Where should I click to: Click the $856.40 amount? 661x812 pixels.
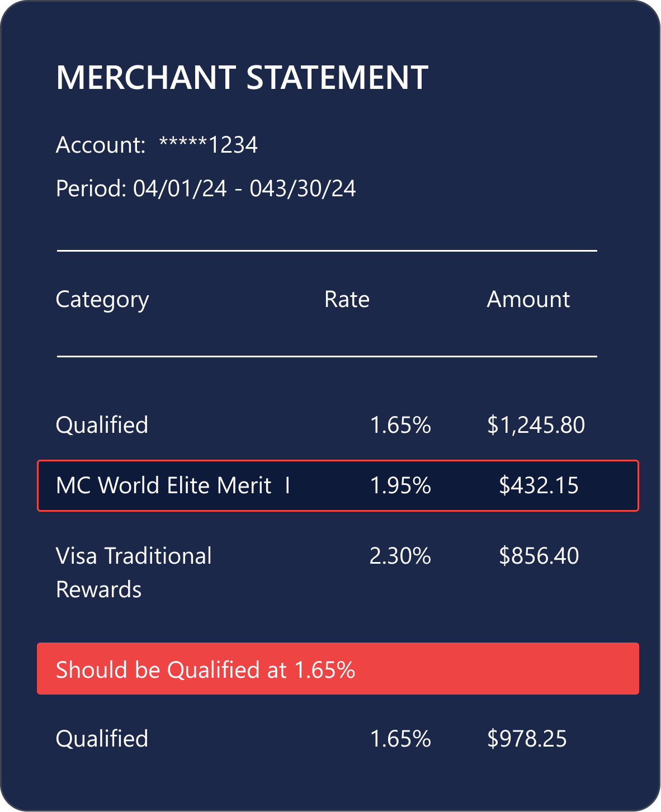(539, 556)
